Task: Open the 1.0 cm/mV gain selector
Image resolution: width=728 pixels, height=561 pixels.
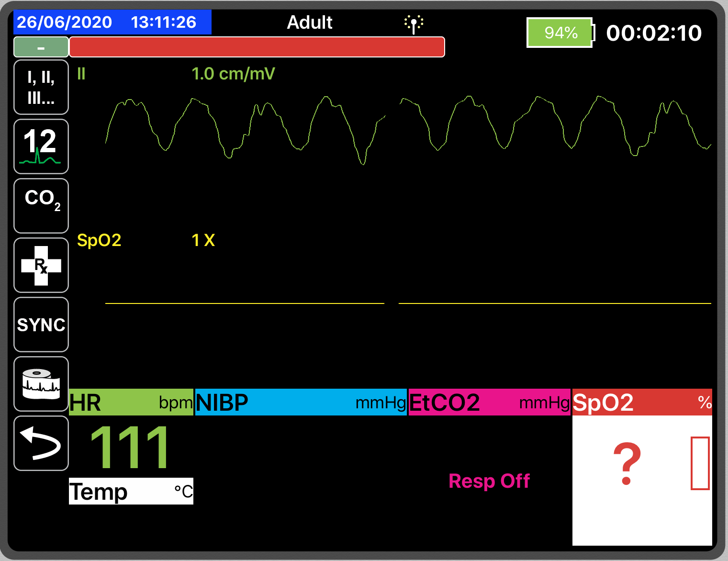Action: (234, 74)
